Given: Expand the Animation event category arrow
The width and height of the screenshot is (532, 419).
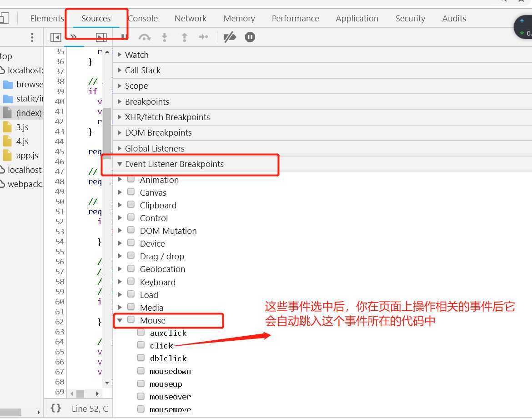Looking at the screenshot, I should [x=120, y=179].
